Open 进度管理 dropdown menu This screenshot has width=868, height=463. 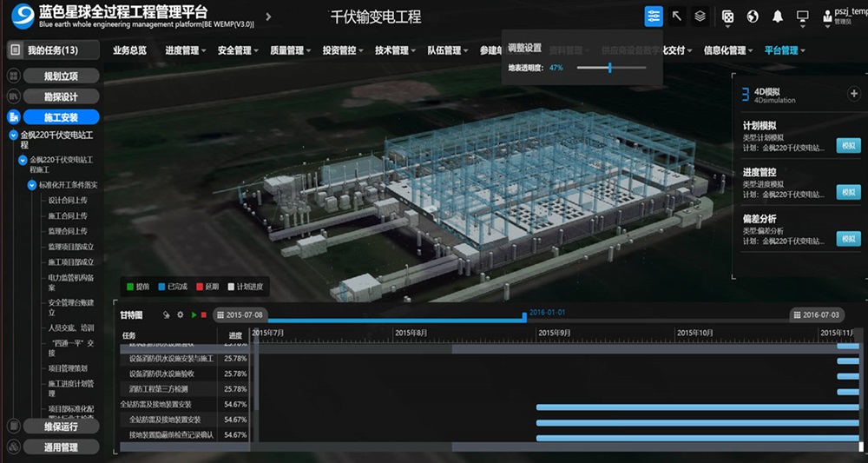click(186, 50)
